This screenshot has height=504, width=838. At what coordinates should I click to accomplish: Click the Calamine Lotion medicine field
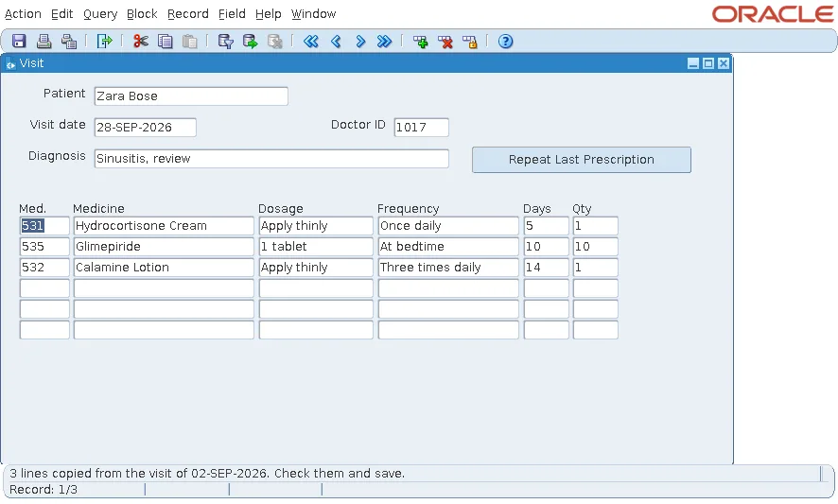click(x=164, y=268)
